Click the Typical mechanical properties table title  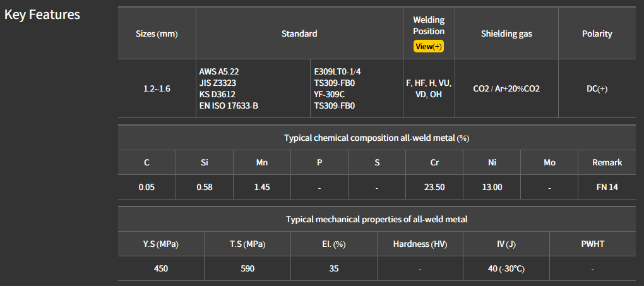tap(376, 219)
